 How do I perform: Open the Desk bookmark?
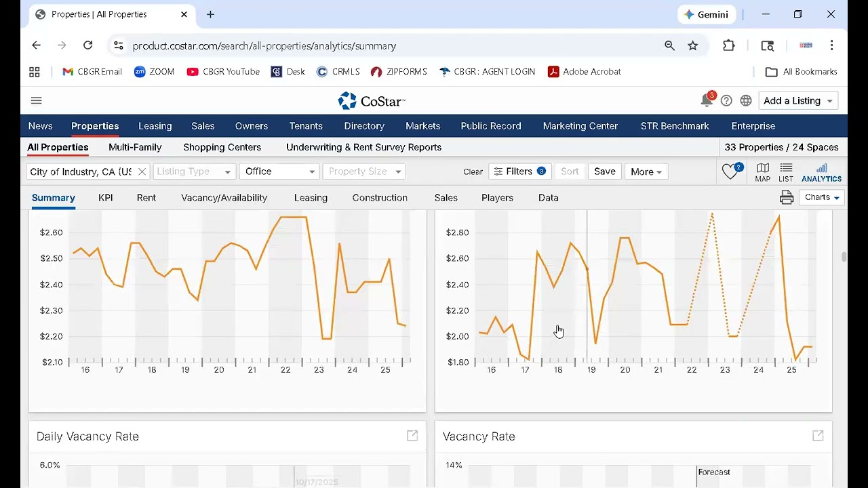(x=288, y=72)
